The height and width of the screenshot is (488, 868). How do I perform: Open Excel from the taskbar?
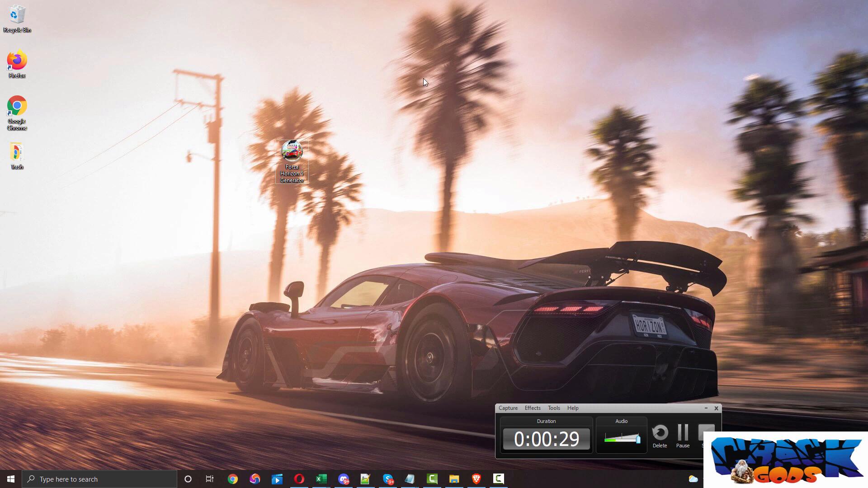(321, 479)
